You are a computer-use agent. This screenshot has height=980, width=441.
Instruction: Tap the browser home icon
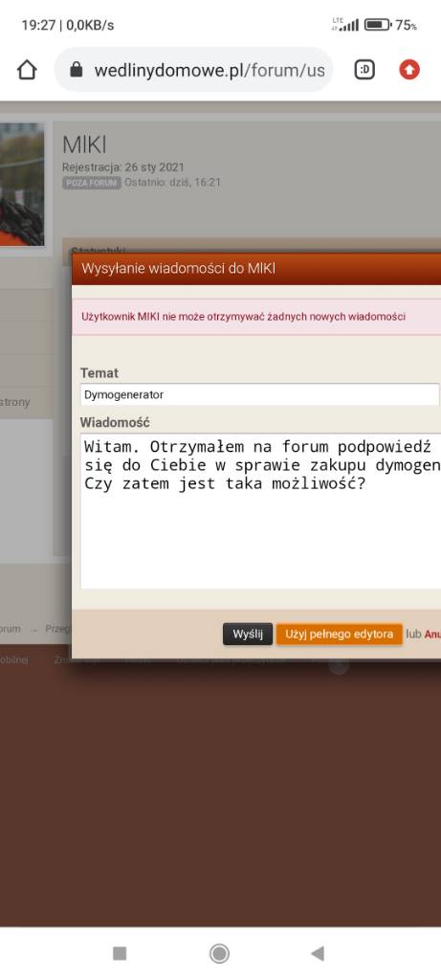coord(27,70)
